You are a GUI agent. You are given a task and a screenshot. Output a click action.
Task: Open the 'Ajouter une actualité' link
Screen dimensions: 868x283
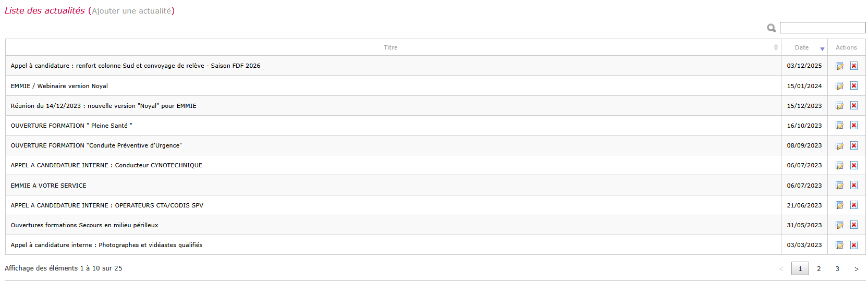[x=131, y=11]
